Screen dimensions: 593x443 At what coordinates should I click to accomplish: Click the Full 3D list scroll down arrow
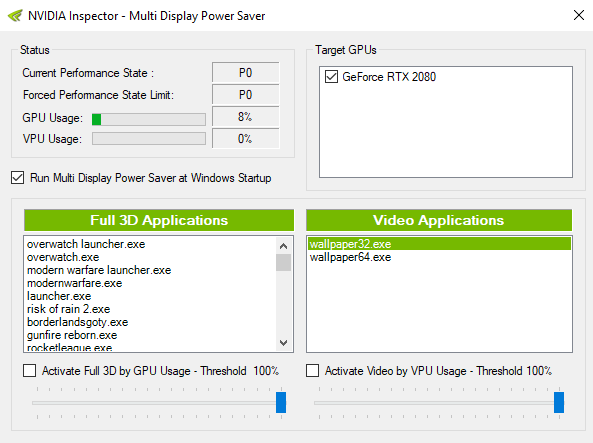coord(283,343)
